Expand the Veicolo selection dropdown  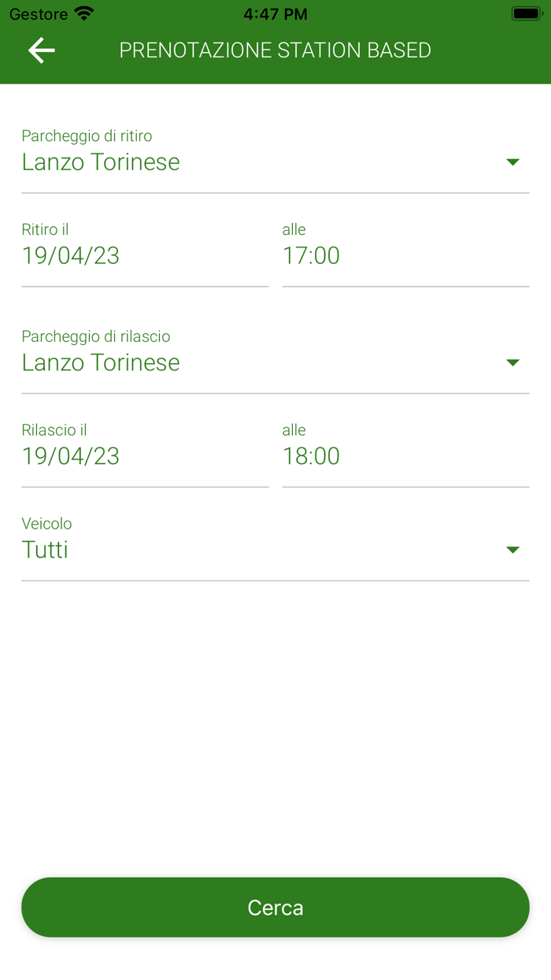pyautogui.click(x=513, y=550)
